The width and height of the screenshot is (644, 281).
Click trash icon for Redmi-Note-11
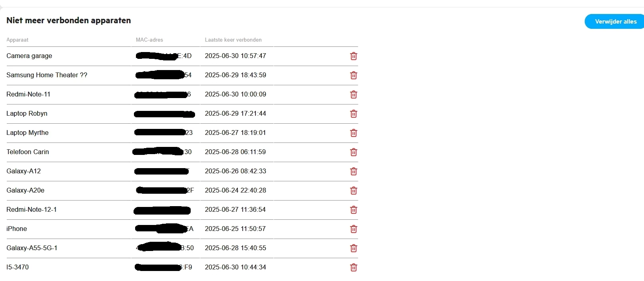coord(353,94)
